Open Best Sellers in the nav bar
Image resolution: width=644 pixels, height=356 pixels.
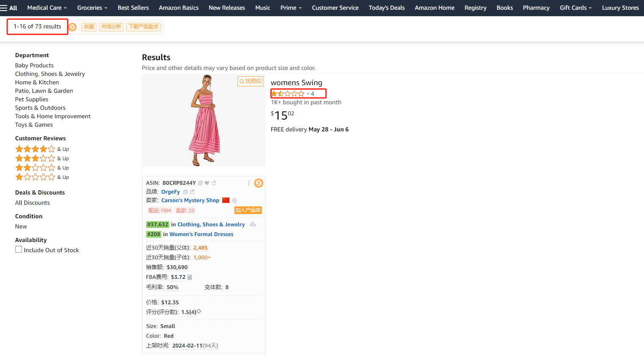133,8
